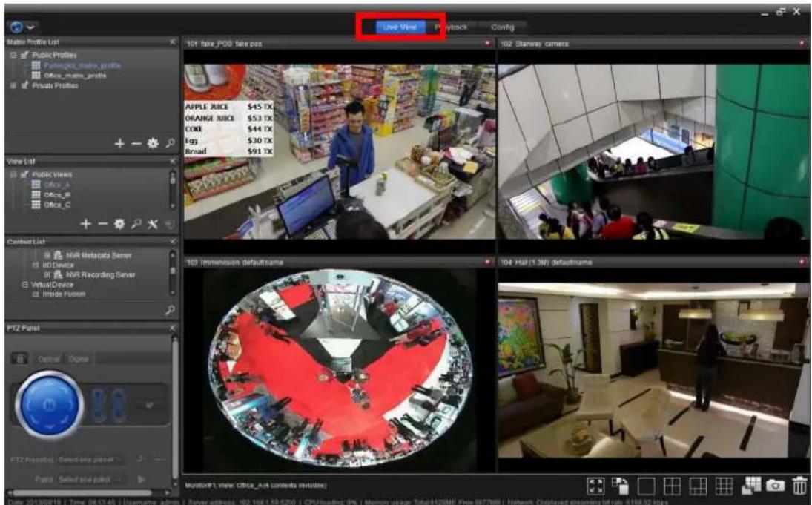812x505 pixels.
Task: Add a new view with plus icon
Action: [x=86, y=224]
